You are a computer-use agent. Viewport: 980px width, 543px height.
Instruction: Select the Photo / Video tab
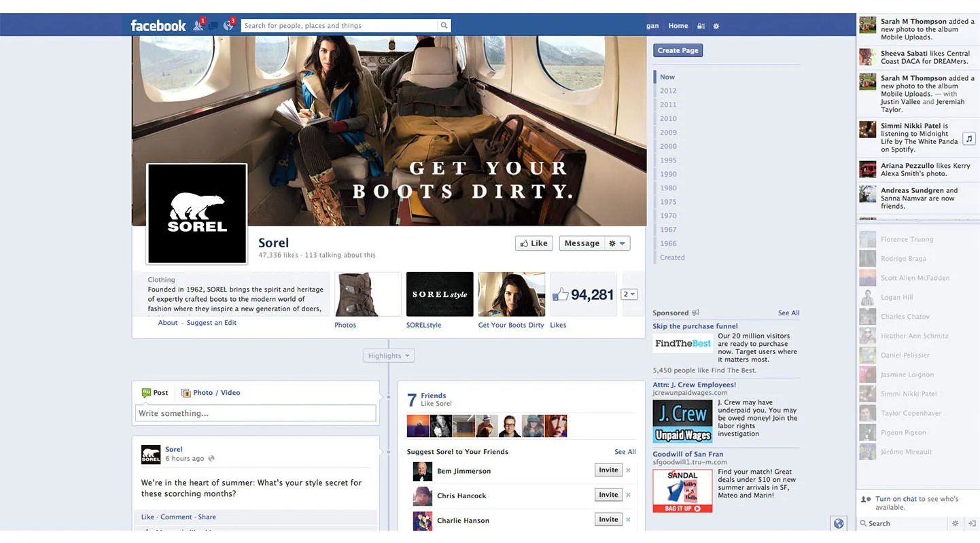pyautogui.click(x=211, y=393)
